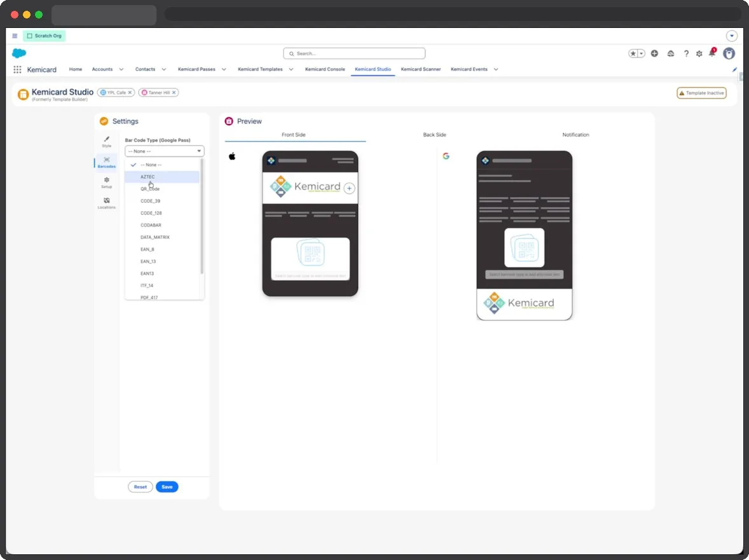Image resolution: width=749 pixels, height=560 pixels.
Task: Open the Style settings section
Action: tap(107, 142)
